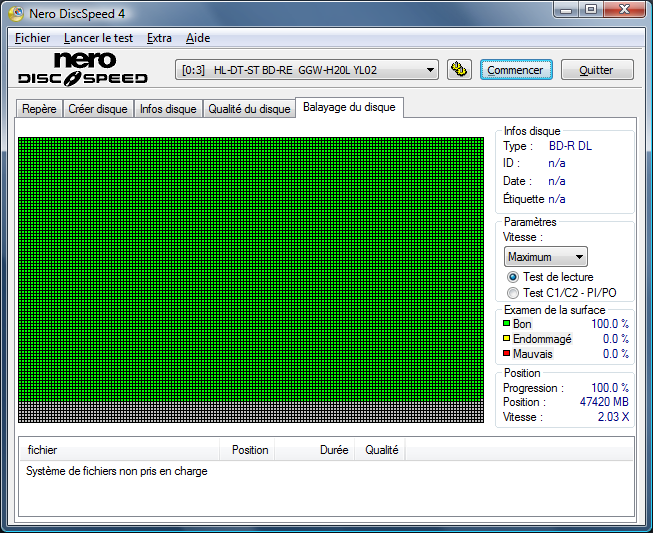This screenshot has height=533, width=653.
Task: Click the Position column header
Action: tap(249, 450)
